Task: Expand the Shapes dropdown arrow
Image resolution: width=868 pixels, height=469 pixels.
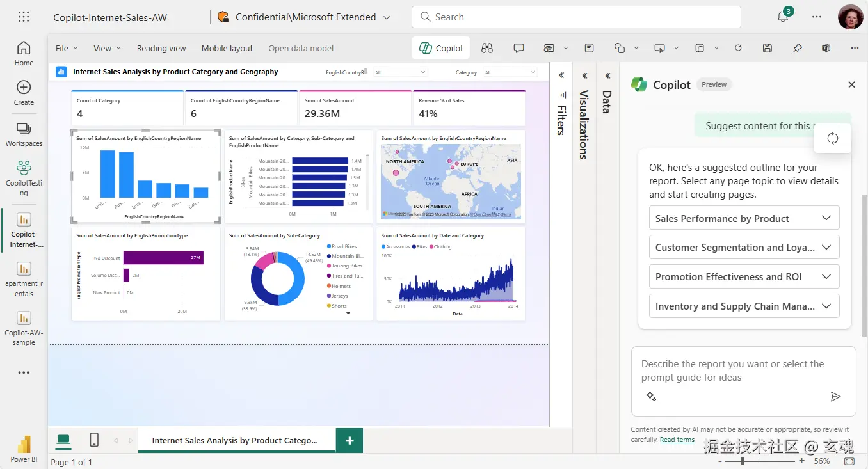Action: coord(636,48)
